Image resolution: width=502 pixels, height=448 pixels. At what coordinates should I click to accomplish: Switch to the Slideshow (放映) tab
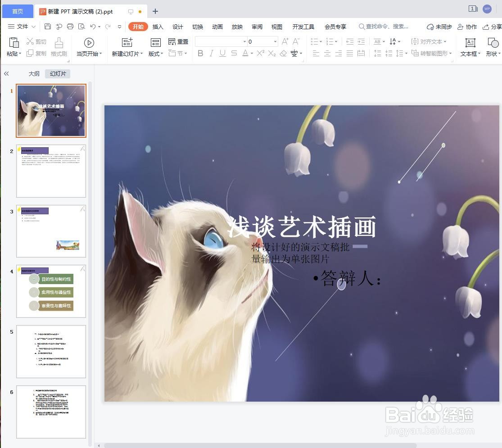[x=237, y=27]
